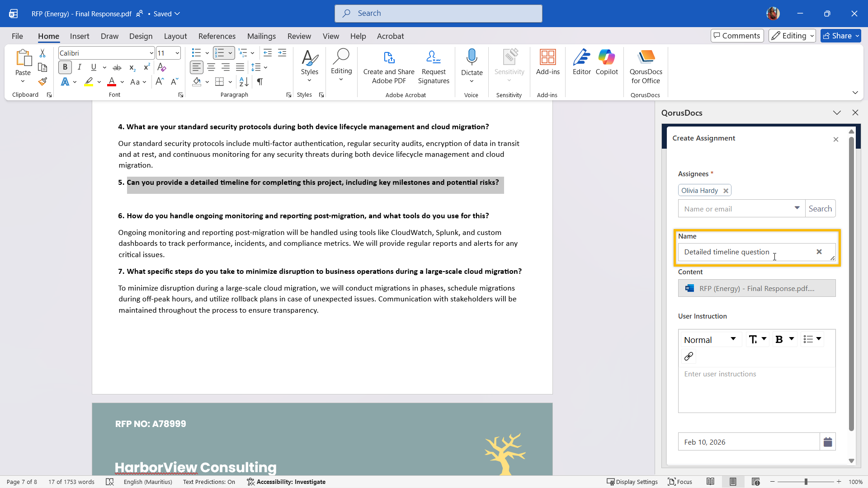This screenshot has width=868, height=488.
Task: Toggle Text Predictions in status bar
Action: 209,482
